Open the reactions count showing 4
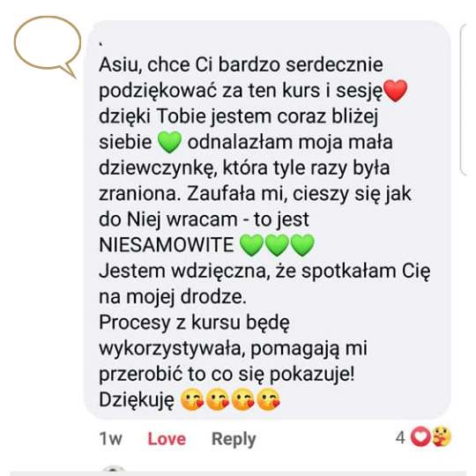 [x=400, y=437]
